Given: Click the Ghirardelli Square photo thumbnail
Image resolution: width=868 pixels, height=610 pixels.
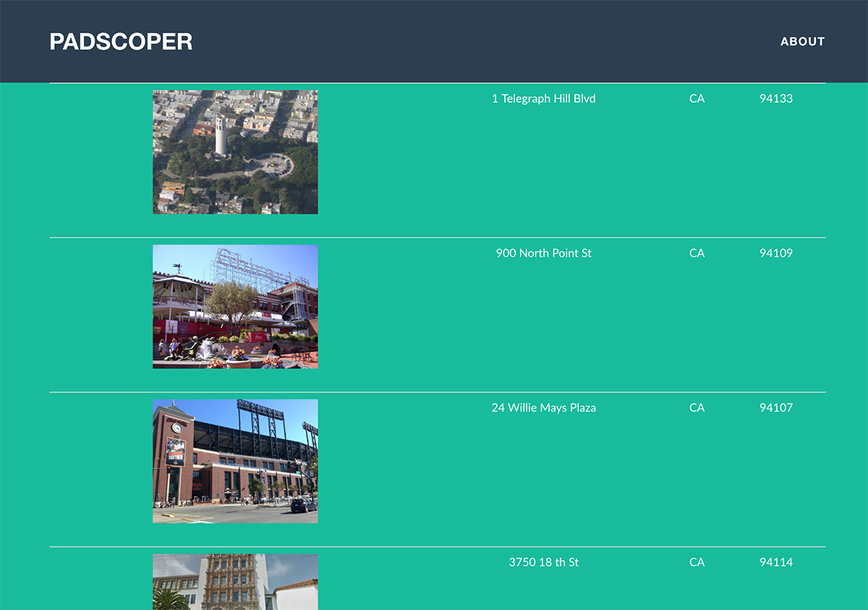Looking at the screenshot, I should point(234,306).
